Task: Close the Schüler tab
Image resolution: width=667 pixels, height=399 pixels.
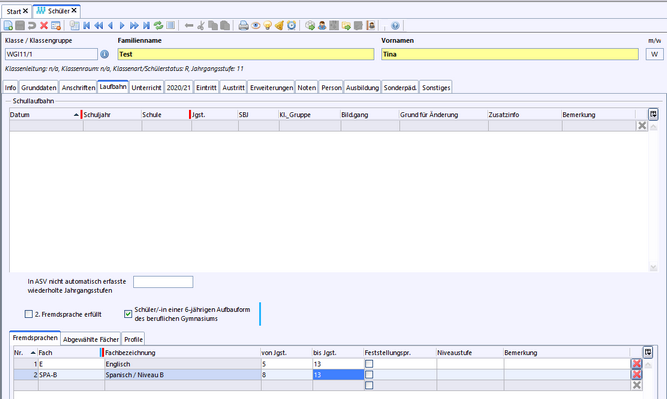Action: point(74,10)
